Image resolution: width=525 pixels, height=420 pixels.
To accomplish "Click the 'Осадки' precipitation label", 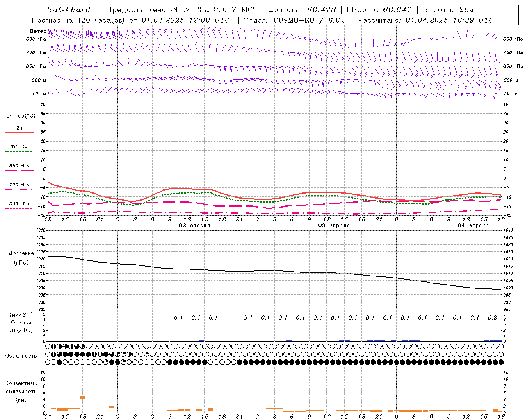I will click(21, 322).
